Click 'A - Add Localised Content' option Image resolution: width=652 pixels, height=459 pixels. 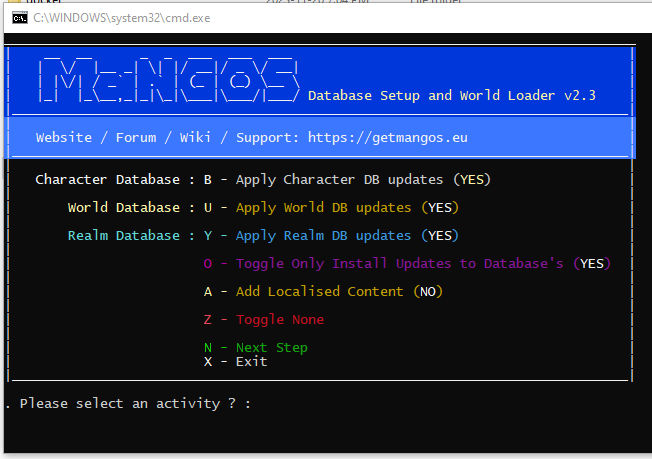pos(304,291)
